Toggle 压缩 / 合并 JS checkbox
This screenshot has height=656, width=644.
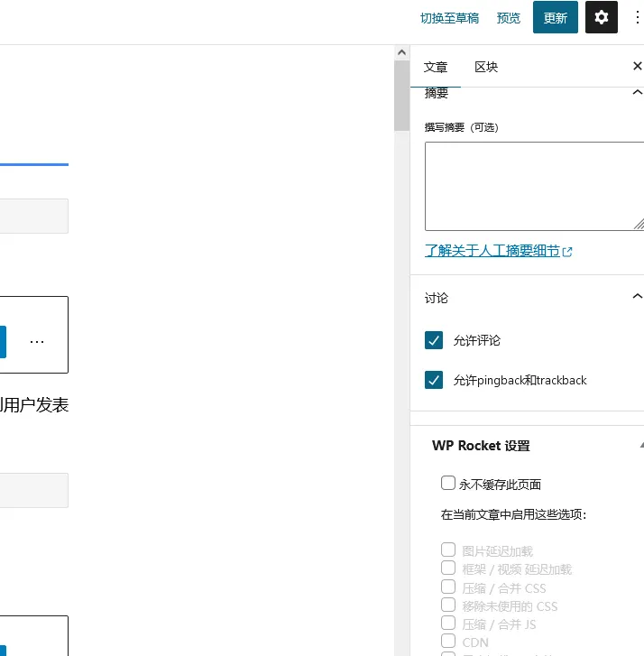448,623
